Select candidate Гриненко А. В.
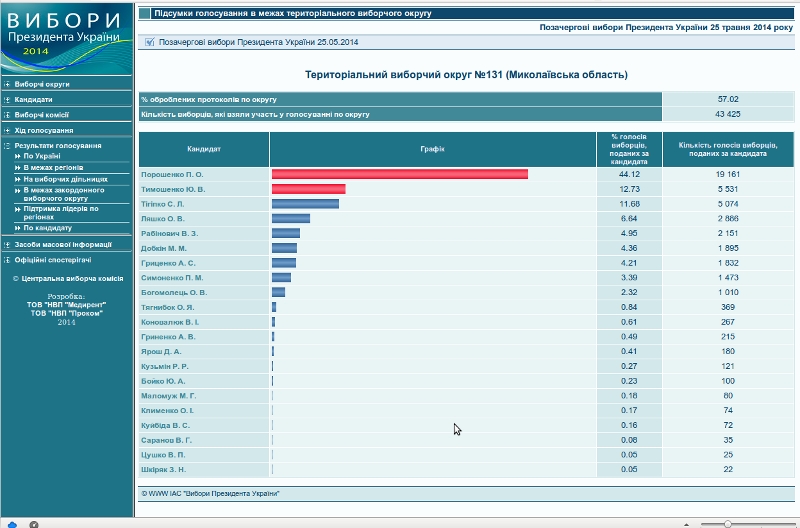 coord(168,337)
